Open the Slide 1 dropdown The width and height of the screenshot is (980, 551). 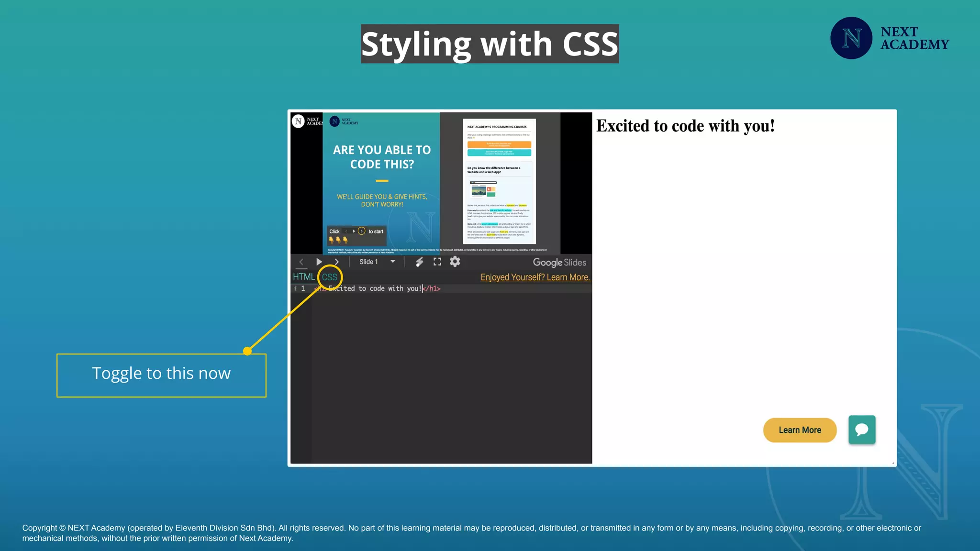[x=377, y=262]
